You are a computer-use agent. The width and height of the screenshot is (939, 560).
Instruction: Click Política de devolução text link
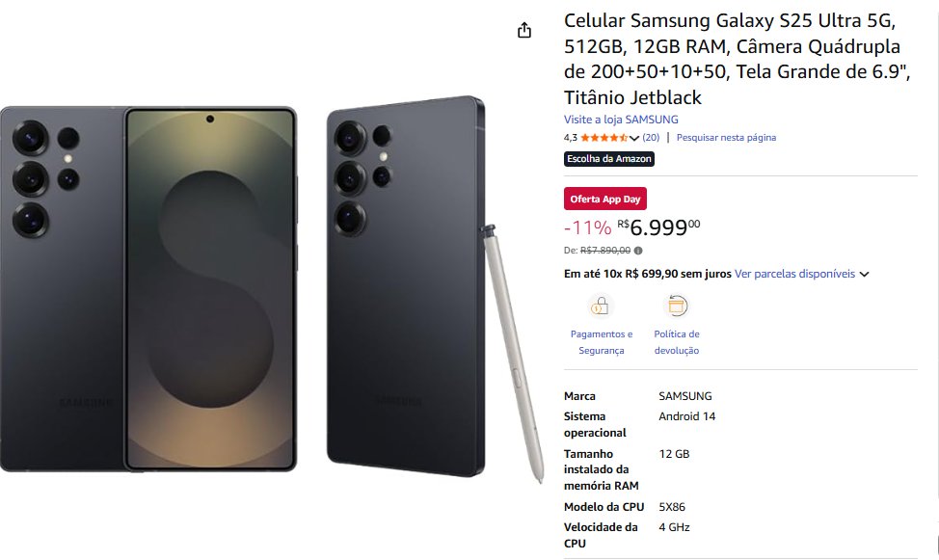(677, 342)
